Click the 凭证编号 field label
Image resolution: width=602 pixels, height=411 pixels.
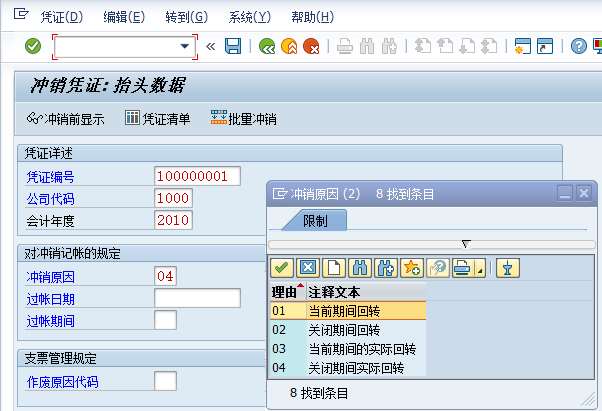tap(50, 177)
